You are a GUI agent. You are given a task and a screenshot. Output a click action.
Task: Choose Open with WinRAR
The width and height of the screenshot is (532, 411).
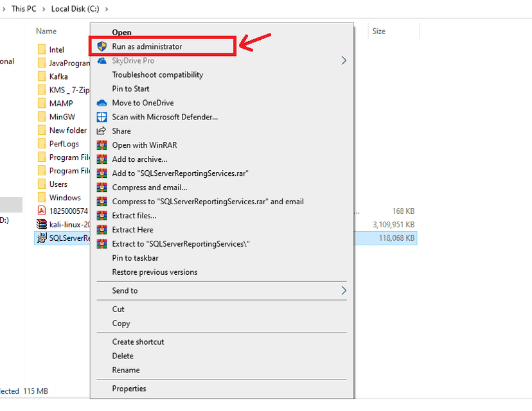pos(144,145)
